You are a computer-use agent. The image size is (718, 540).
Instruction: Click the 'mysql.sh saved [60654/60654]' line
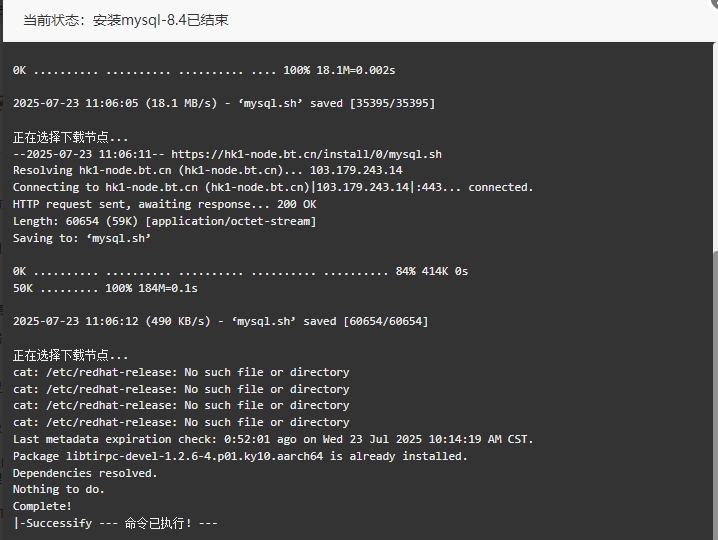(220, 321)
